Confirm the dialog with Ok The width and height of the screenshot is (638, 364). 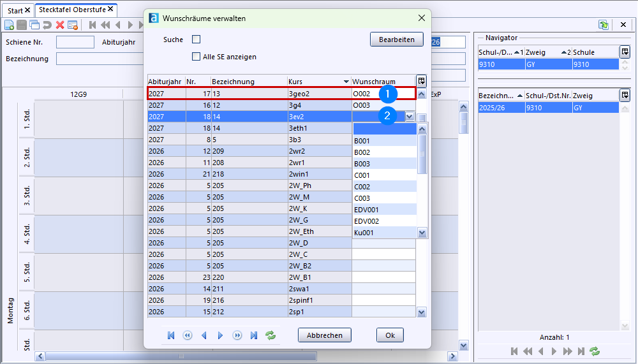tap(390, 335)
